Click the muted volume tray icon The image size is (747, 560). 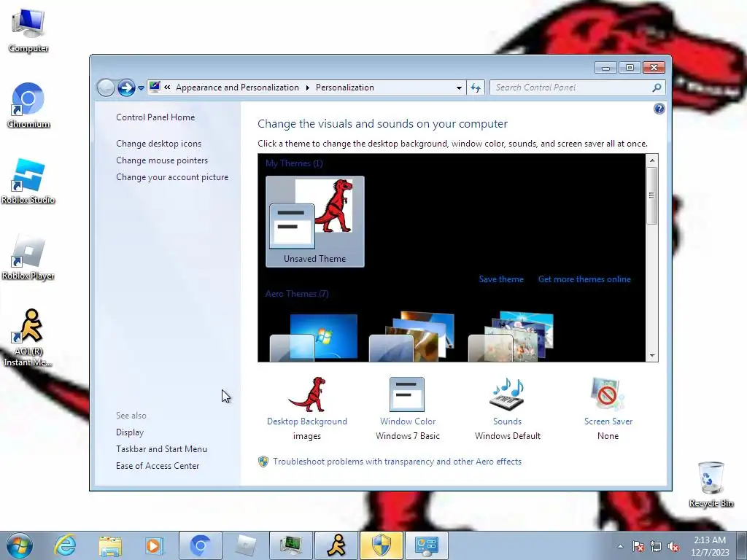[673, 546]
